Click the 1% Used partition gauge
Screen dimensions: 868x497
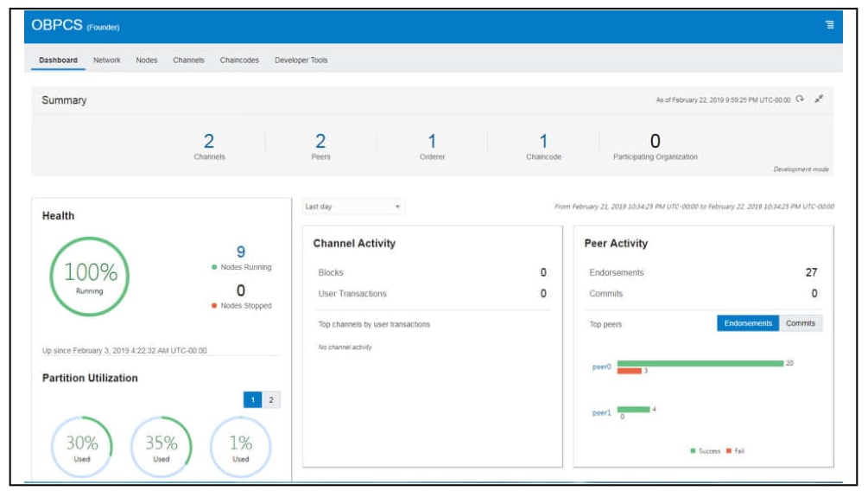pyautogui.click(x=241, y=447)
